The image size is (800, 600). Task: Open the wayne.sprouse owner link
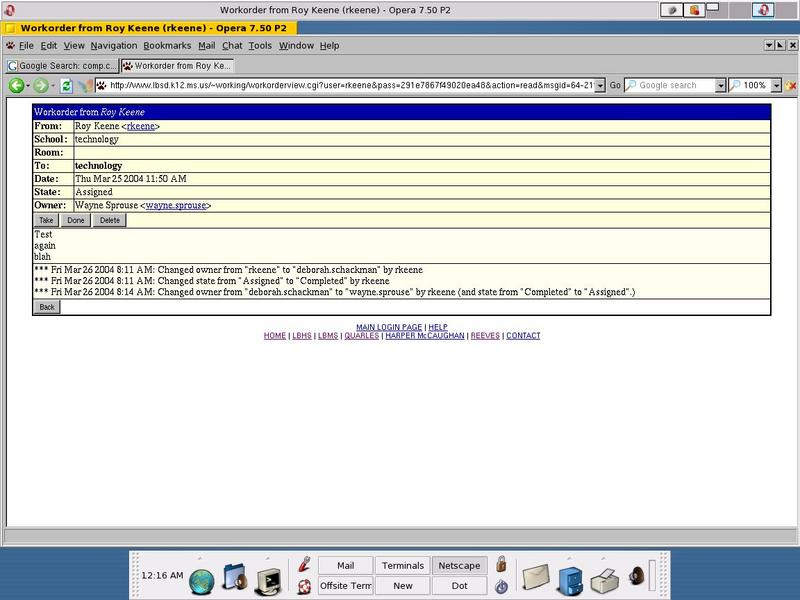tap(176, 205)
